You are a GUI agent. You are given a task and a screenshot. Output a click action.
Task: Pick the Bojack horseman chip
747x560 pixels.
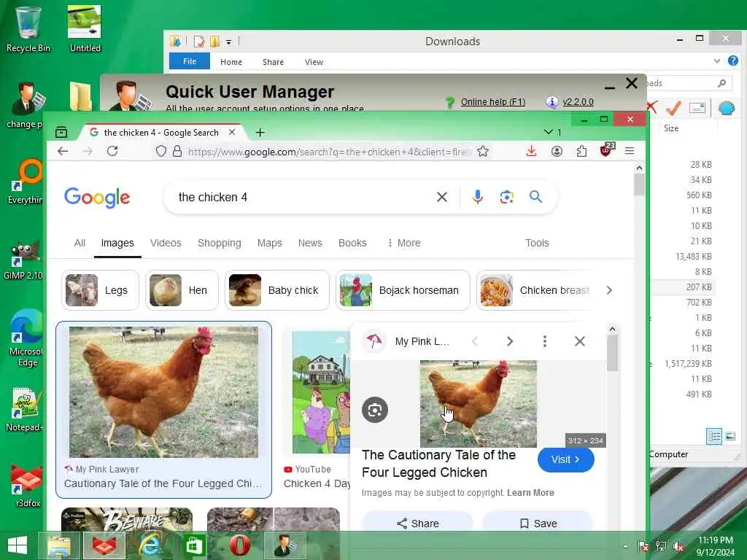(403, 290)
